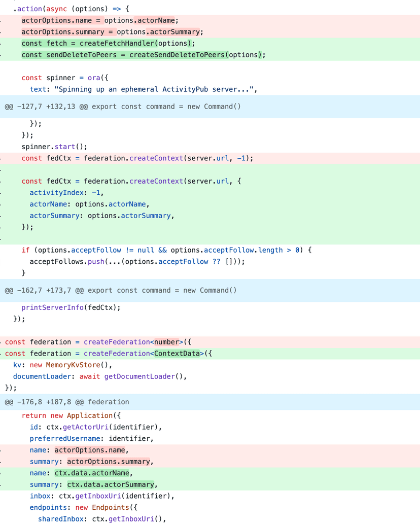Select added line with createFetchHandler(options)
Screen dimensions: 420x525
108,44
